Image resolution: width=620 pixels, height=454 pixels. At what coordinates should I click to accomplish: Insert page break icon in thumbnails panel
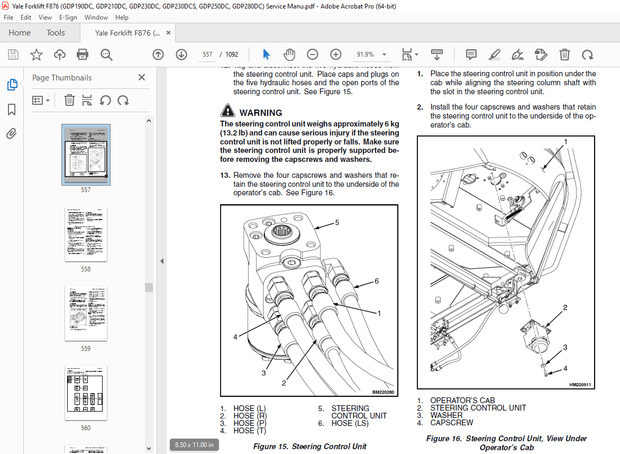point(87,100)
